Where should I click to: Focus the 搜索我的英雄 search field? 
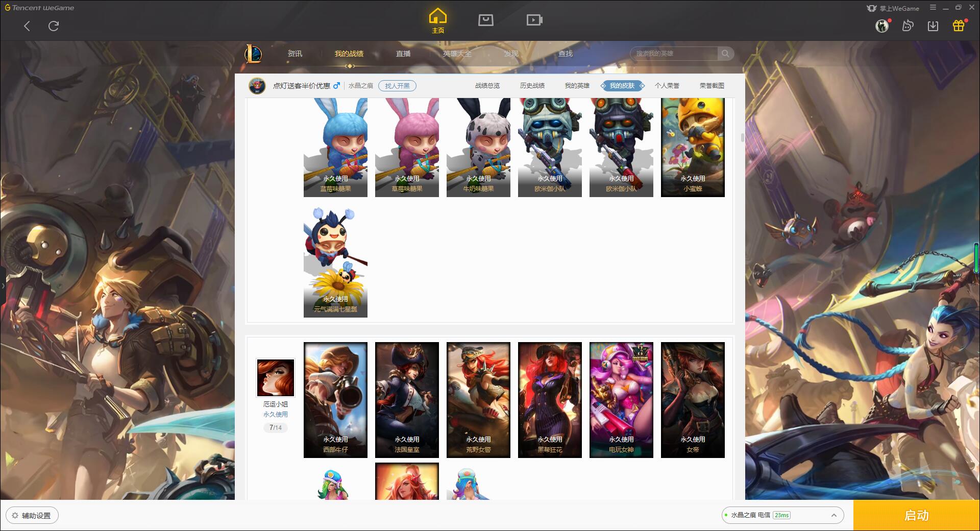click(x=675, y=54)
